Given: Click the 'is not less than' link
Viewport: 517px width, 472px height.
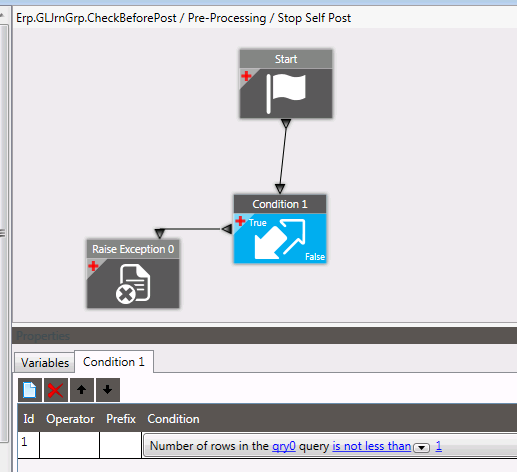Looking at the screenshot, I should click(371, 446).
